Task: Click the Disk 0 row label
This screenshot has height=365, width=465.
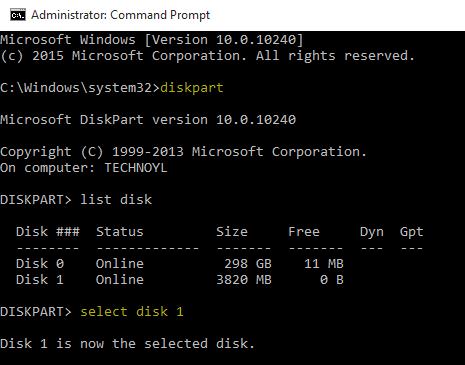Action: pyautogui.click(x=40, y=264)
